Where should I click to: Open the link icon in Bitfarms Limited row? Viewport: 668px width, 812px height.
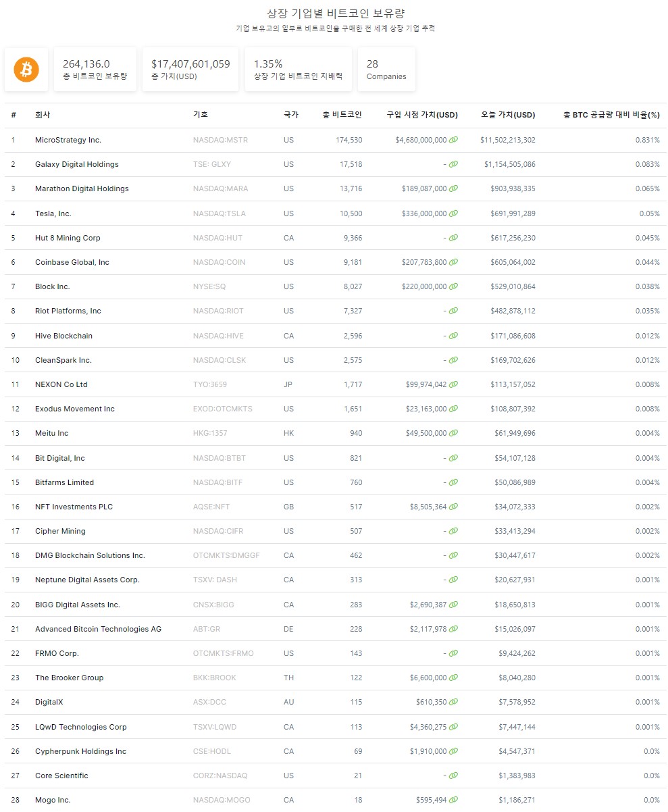453,482
